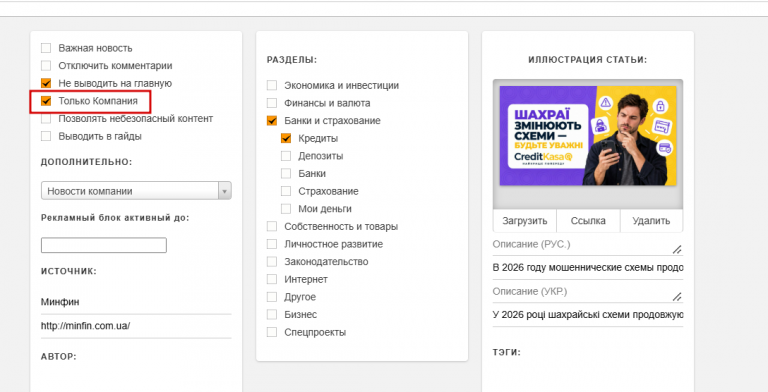Check 'Личностное развитие' section
The height and width of the screenshot is (392, 768).
point(272,244)
